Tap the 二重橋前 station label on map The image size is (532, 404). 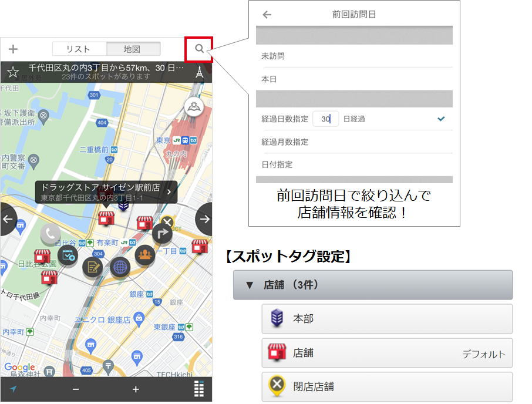pyautogui.click(x=94, y=150)
